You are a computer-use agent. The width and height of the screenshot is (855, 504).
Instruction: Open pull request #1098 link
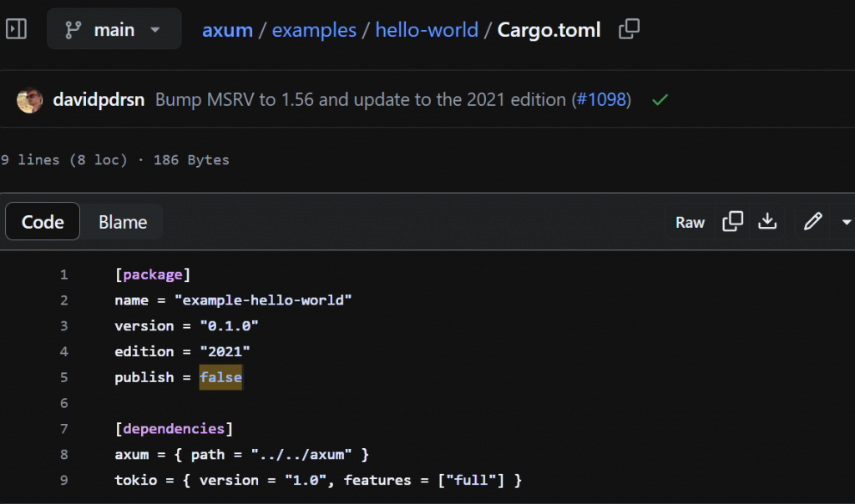coord(601,100)
